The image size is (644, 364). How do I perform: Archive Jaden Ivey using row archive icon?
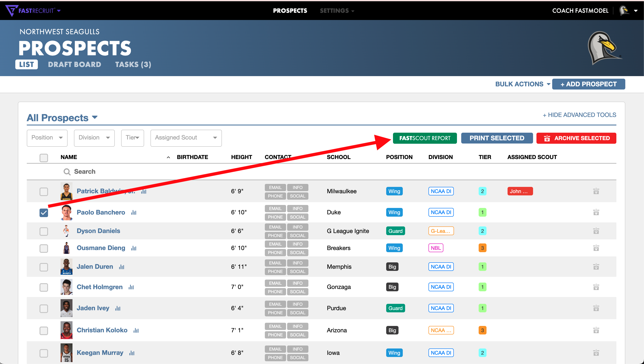pyautogui.click(x=596, y=308)
